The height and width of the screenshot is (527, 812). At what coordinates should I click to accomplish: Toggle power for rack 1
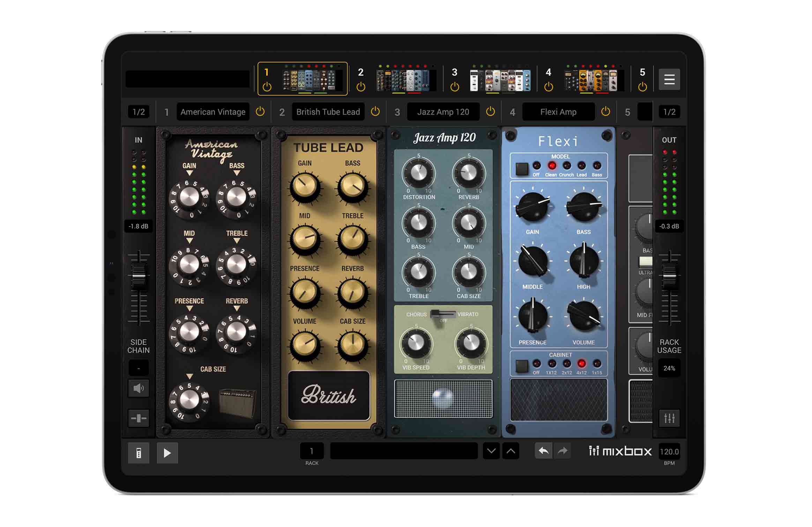[x=267, y=87]
